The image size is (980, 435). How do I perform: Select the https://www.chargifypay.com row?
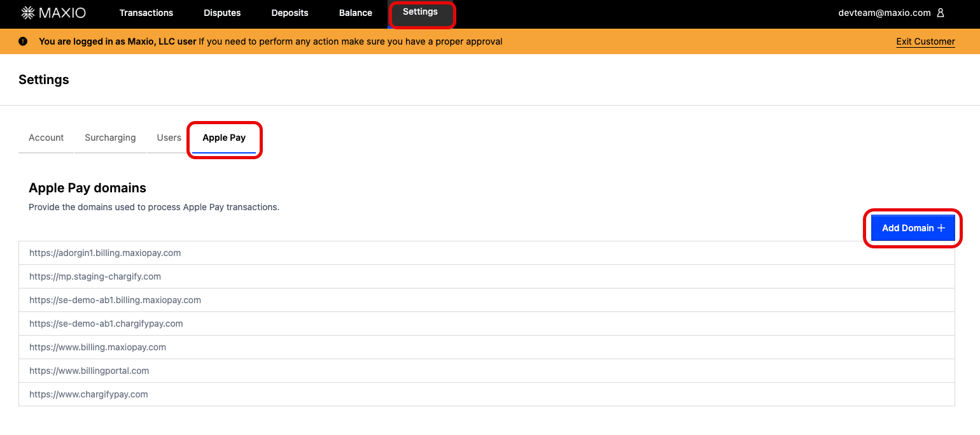pos(487,394)
